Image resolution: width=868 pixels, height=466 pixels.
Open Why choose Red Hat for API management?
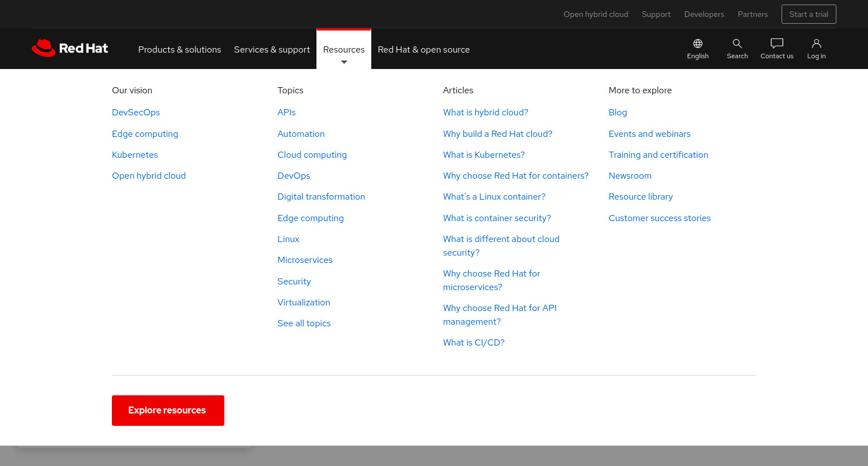tap(500, 315)
